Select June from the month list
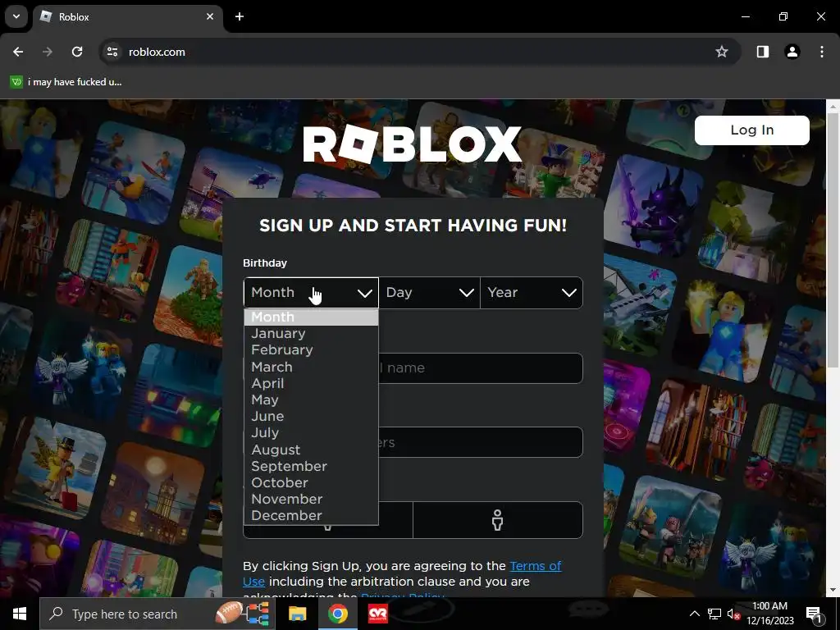The image size is (840, 630). 311,416
